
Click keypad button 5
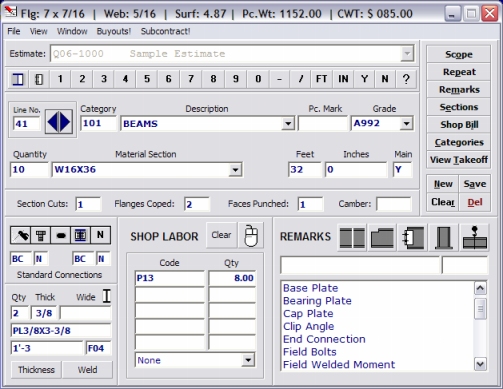[x=147, y=79]
